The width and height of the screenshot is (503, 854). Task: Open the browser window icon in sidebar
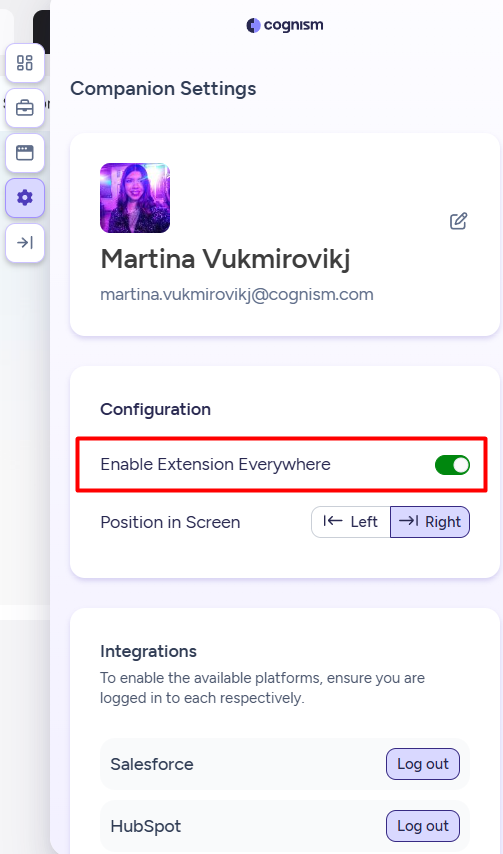pyautogui.click(x=24, y=152)
